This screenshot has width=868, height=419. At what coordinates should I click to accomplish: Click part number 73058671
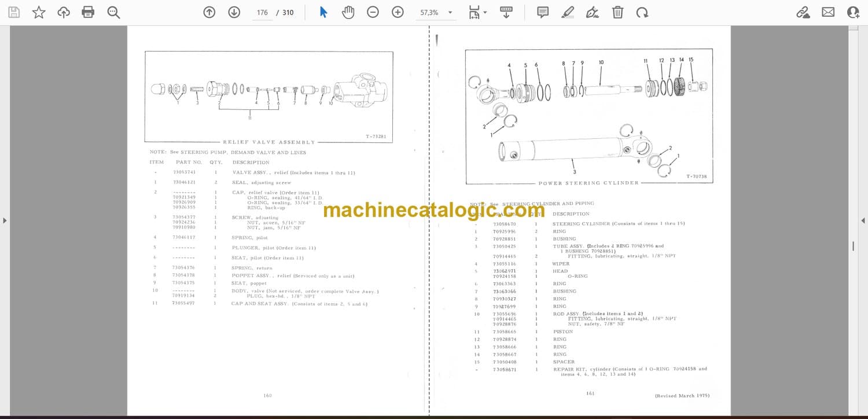coord(505,369)
